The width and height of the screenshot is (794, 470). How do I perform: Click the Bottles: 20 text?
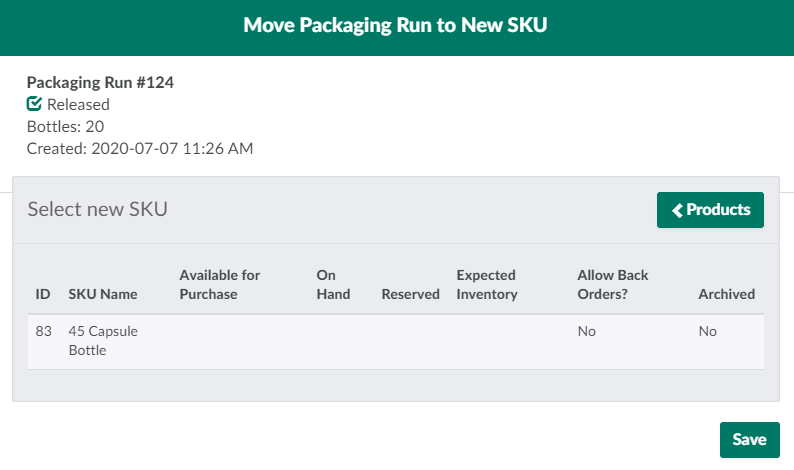(x=65, y=126)
